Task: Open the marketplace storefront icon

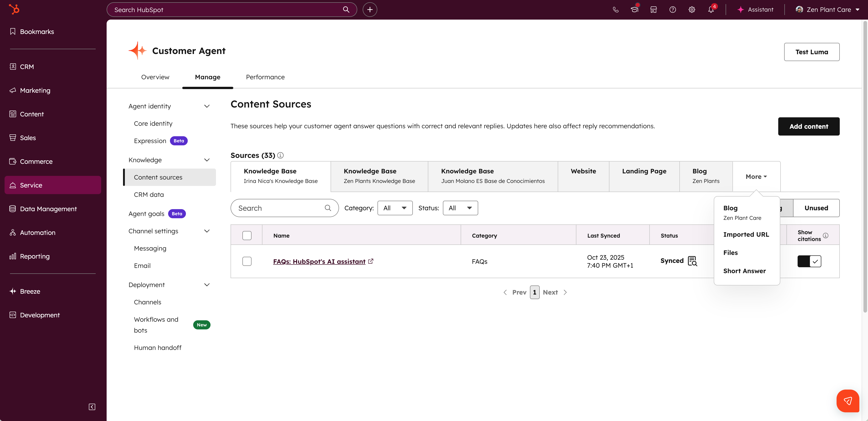Action: coord(653,10)
